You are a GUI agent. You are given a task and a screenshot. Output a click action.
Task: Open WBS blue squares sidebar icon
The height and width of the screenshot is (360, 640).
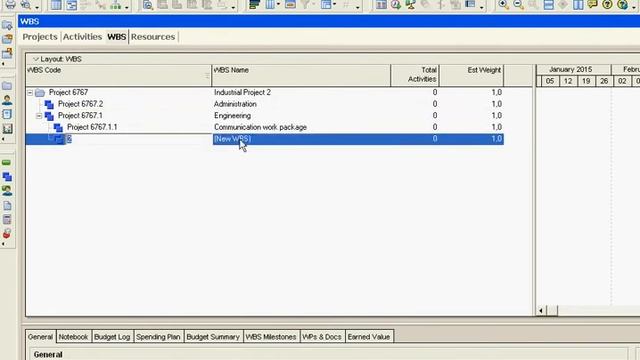click(7, 177)
